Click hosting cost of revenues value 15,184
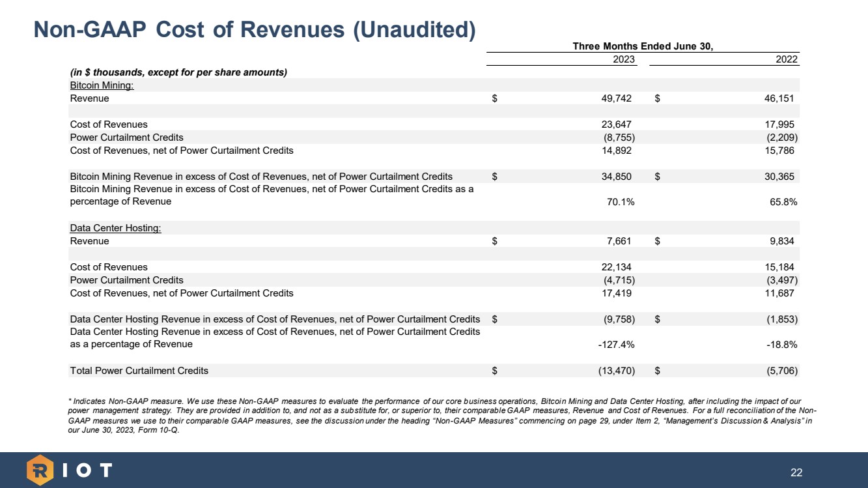This screenshot has height=488, width=868. coord(779,267)
